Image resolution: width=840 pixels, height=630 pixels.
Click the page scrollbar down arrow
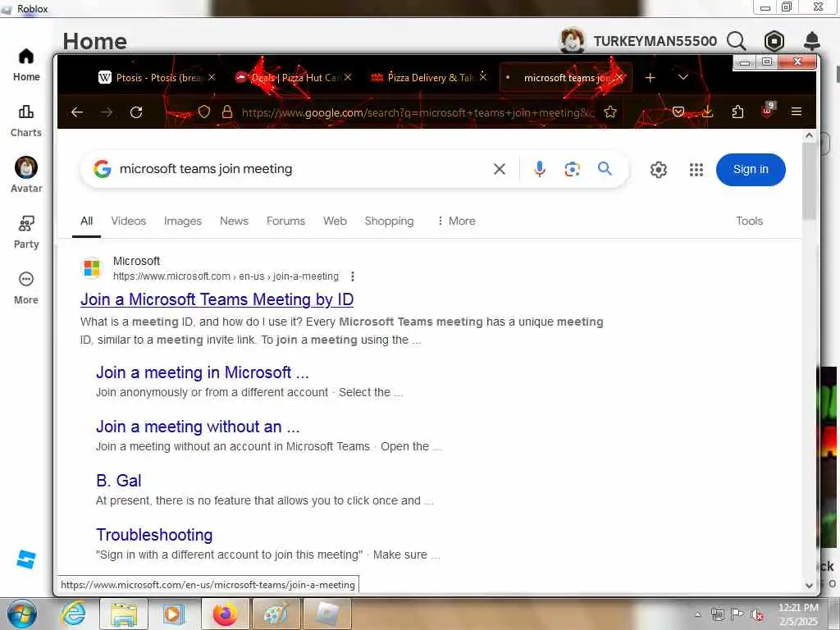809,586
